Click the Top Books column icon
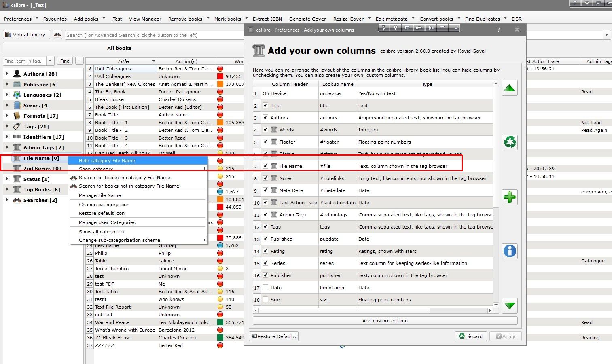The height and width of the screenshot is (364, 612). 17,189
